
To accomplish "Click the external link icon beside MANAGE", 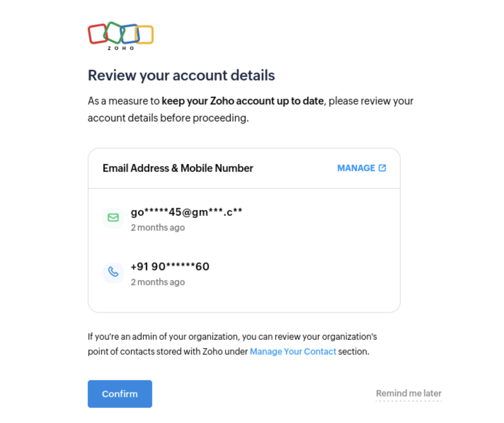I will pos(382,168).
